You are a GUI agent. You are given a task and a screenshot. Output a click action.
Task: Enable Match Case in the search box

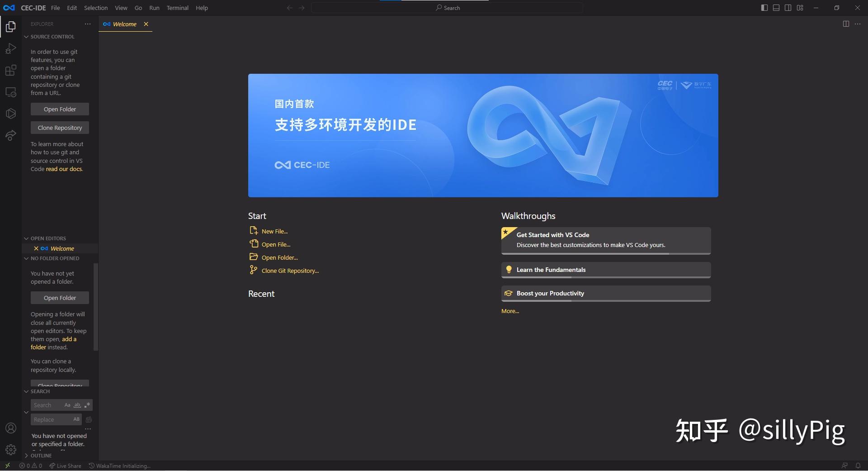(x=67, y=405)
